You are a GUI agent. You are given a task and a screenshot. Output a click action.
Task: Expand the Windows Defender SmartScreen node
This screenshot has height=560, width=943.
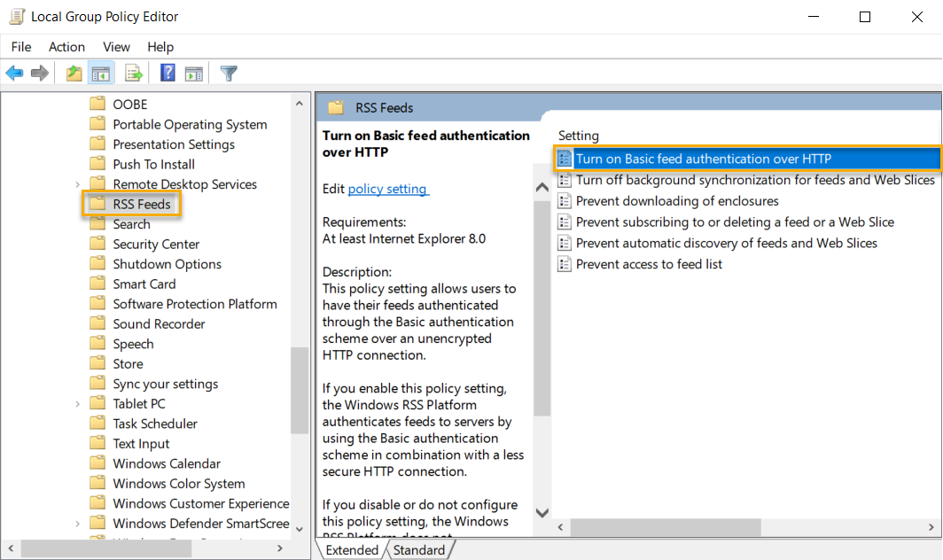tap(78, 523)
